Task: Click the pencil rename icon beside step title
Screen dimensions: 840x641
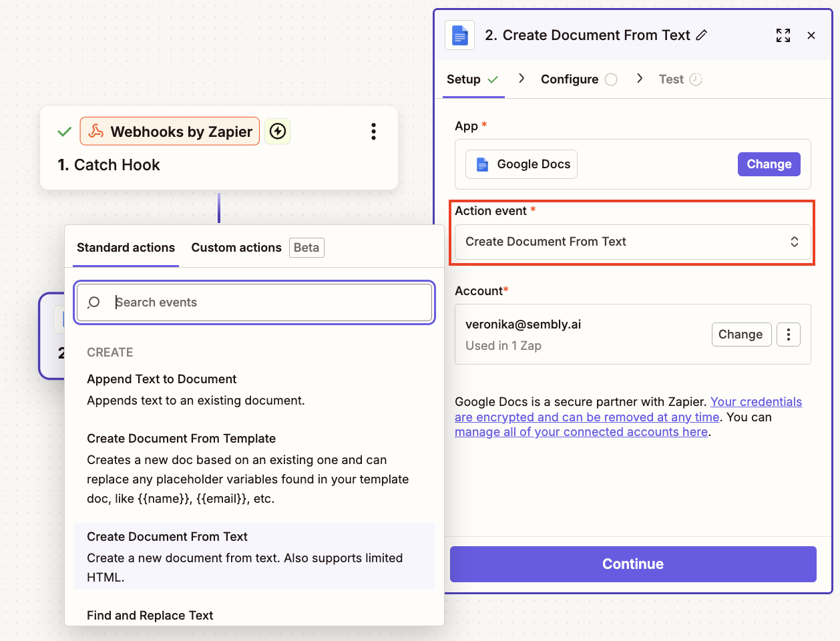Action: pyautogui.click(x=701, y=35)
